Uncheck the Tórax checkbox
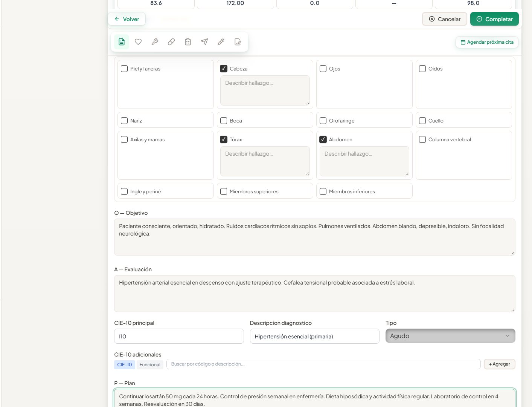 pos(224,139)
